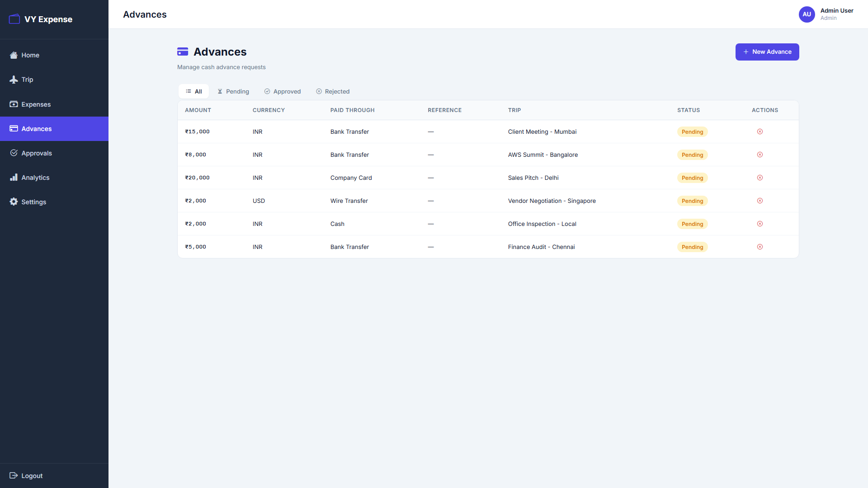This screenshot has width=868, height=488.
Task: Select the Advances icon in the sidebar
Action: pyautogui.click(x=14, y=129)
